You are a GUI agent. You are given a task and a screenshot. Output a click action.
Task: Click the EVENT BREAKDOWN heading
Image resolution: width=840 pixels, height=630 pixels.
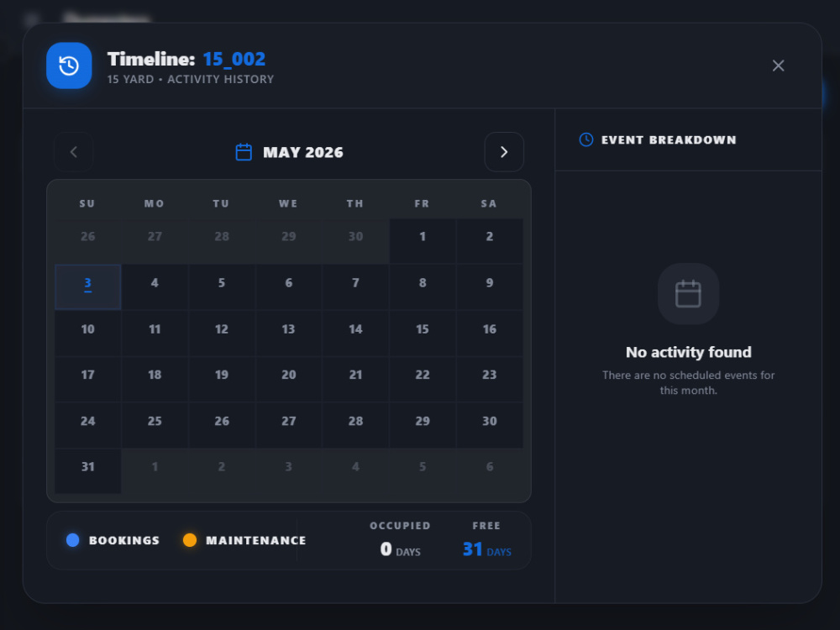[669, 139]
